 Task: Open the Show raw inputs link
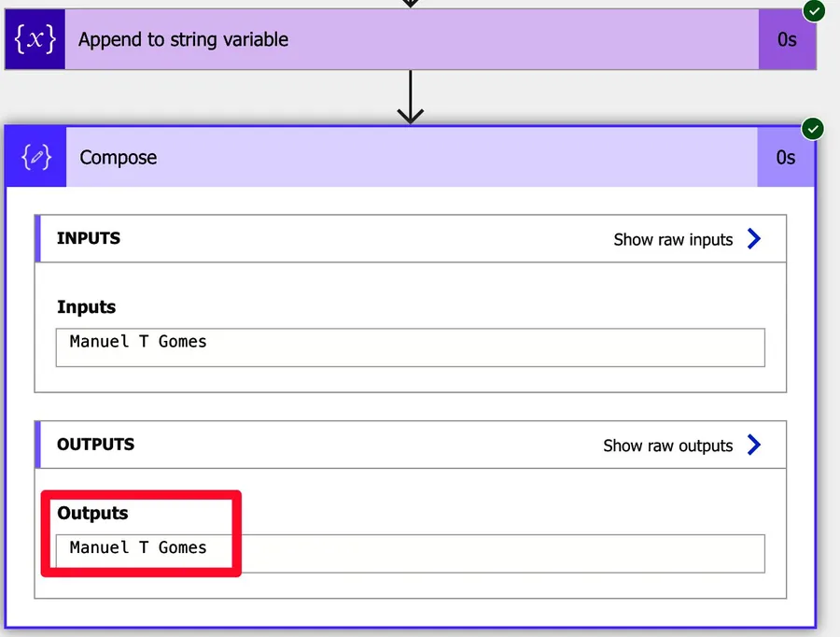click(x=673, y=240)
